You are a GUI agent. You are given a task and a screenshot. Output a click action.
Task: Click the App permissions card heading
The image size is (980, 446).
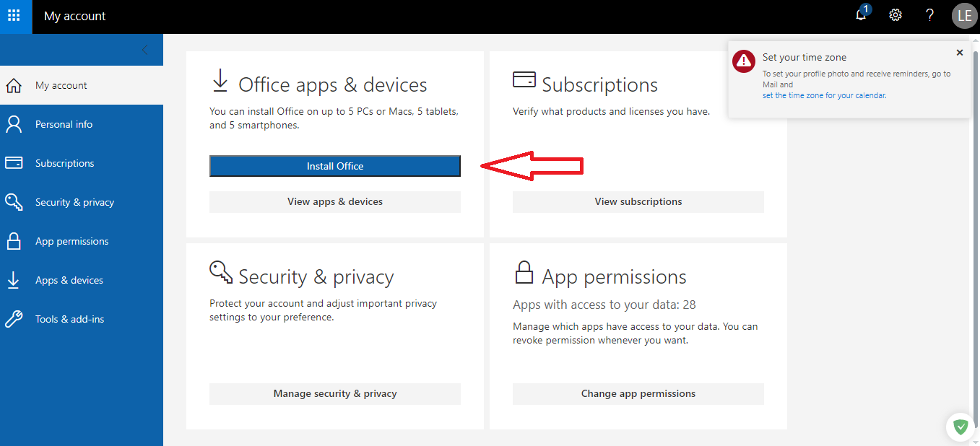click(x=615, y=277)
